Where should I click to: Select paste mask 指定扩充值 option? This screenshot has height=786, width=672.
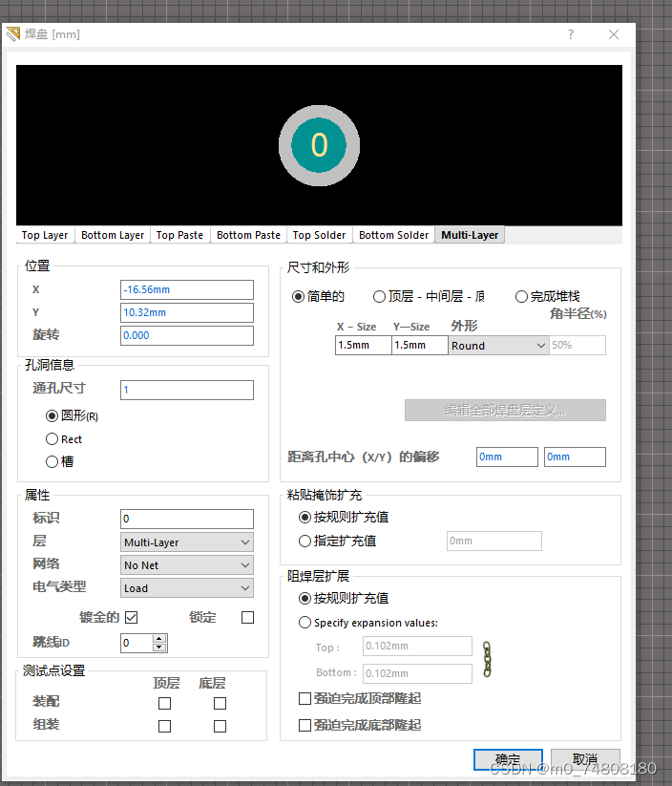(x=337, y=541)
